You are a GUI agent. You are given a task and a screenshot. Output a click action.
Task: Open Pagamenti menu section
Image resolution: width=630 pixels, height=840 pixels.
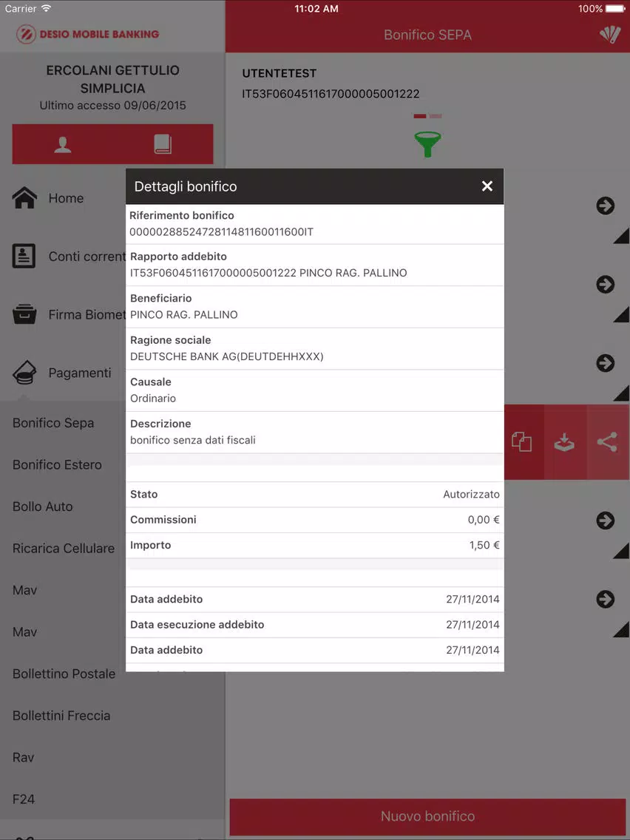point(80,373)
